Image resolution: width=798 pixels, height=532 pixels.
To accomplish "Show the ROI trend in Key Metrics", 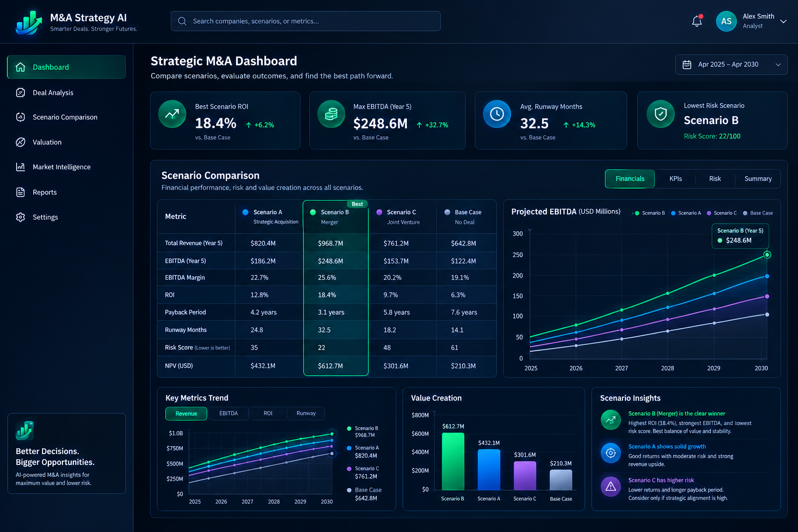I will [268, 414].
